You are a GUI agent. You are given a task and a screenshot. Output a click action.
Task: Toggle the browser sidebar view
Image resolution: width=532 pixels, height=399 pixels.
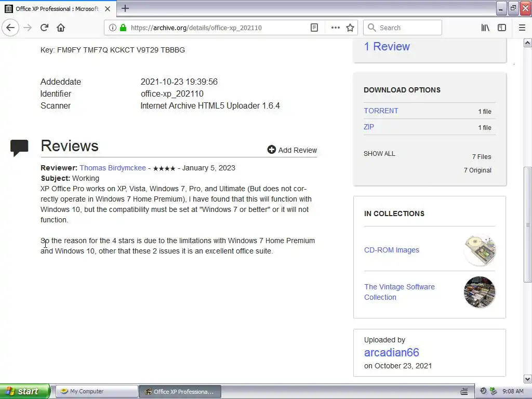point(502,28)
